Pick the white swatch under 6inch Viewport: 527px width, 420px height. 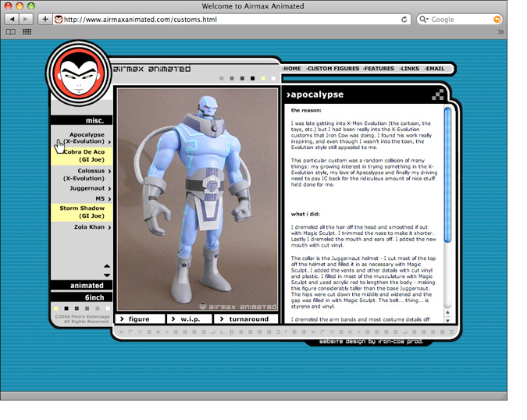tap(108, 308)
